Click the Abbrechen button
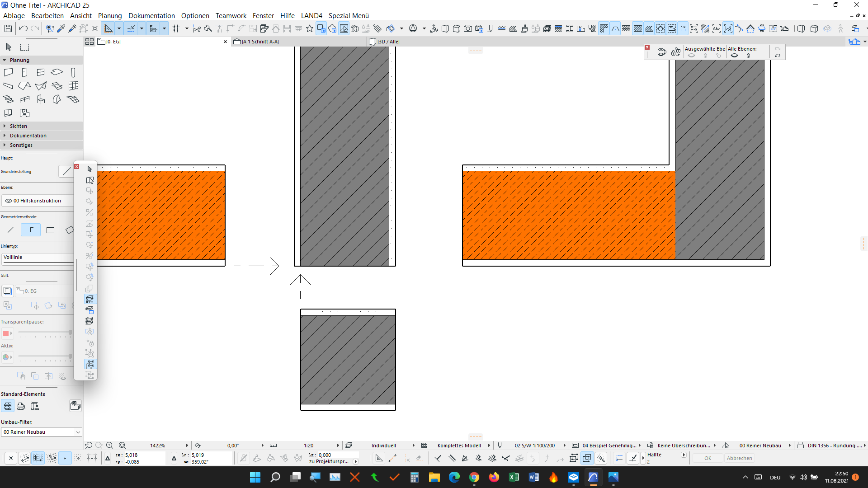The image size is (868, 488). coord(739,458)
